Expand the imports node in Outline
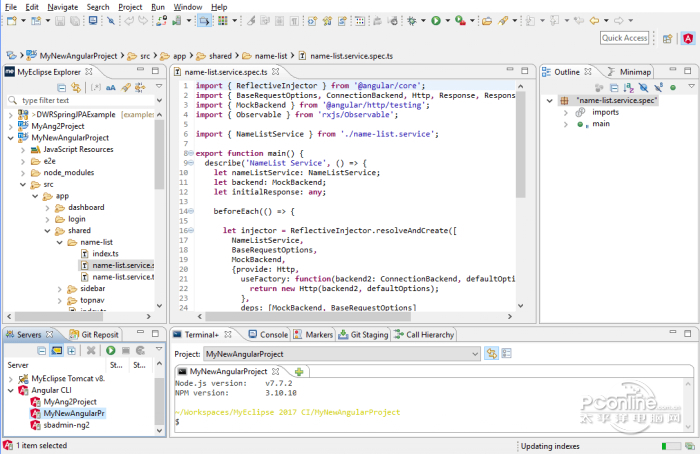The image size is (700, 454). point(564,112)
